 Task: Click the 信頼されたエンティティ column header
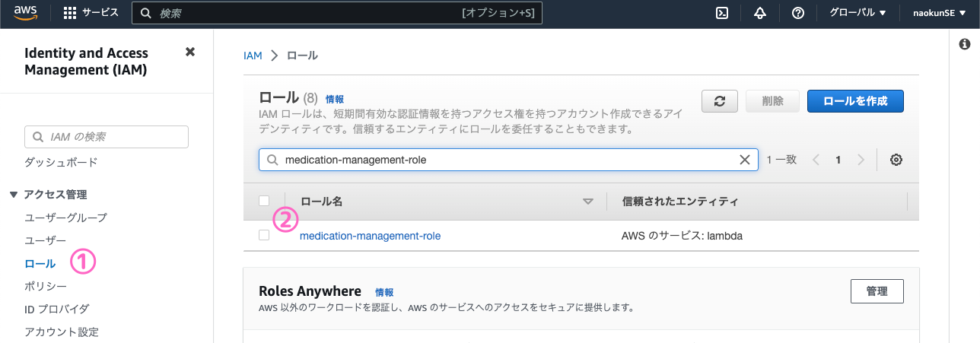click(x=680, y=202)
